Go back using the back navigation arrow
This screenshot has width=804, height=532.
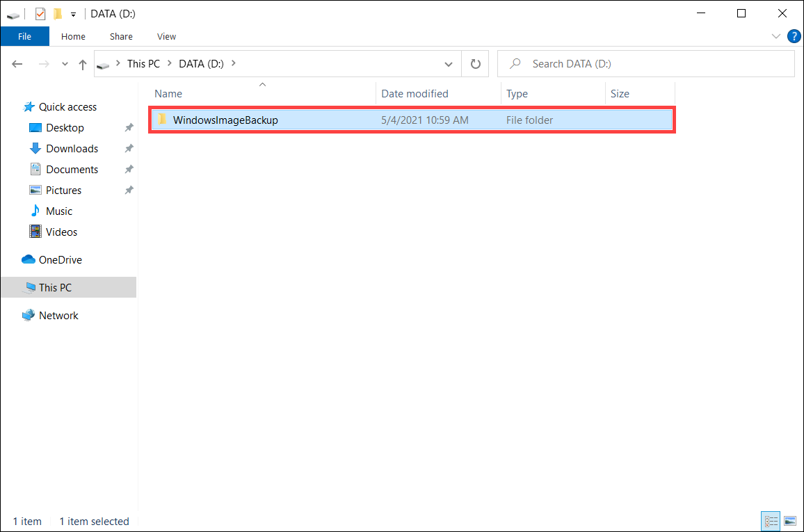[x=17, y=63]
